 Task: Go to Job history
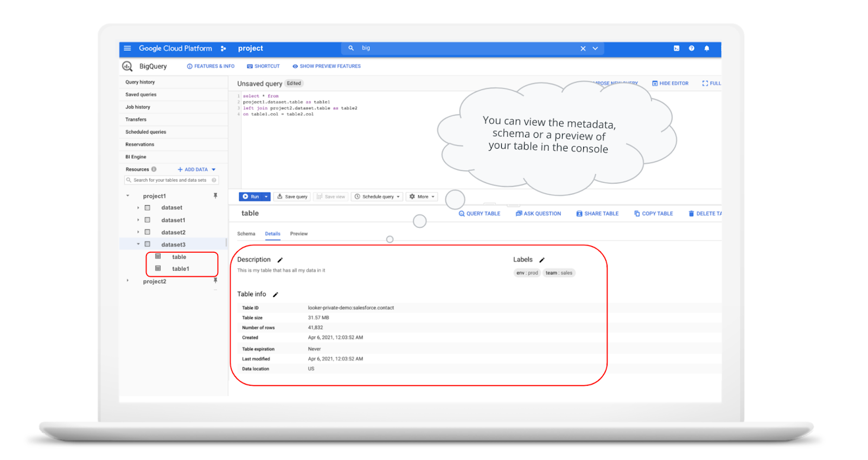tap(138, 107)
